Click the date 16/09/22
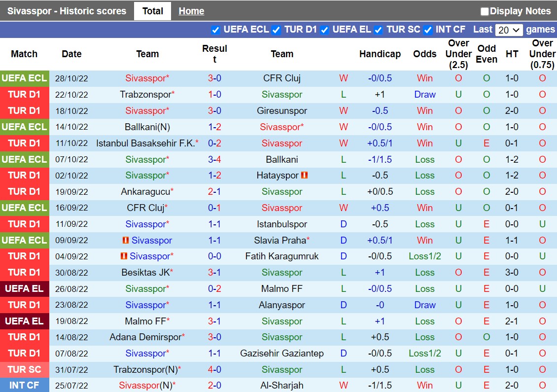Image resolution: width=557 pixels, height=392 pixels. pos(71,208)
